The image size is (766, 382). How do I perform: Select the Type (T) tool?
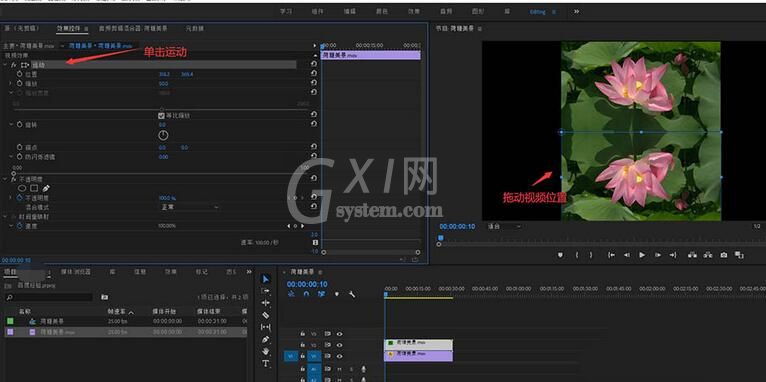point(265,363)
